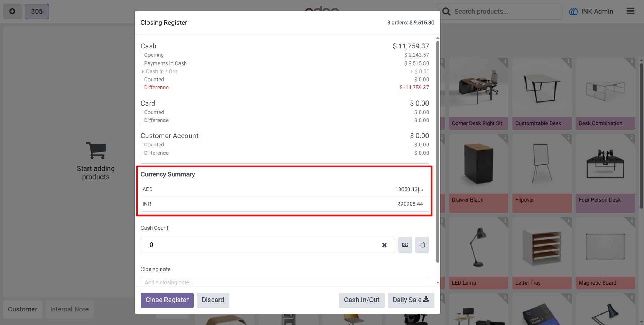
Task: Click the Close Register button
Action: point(167,300)
